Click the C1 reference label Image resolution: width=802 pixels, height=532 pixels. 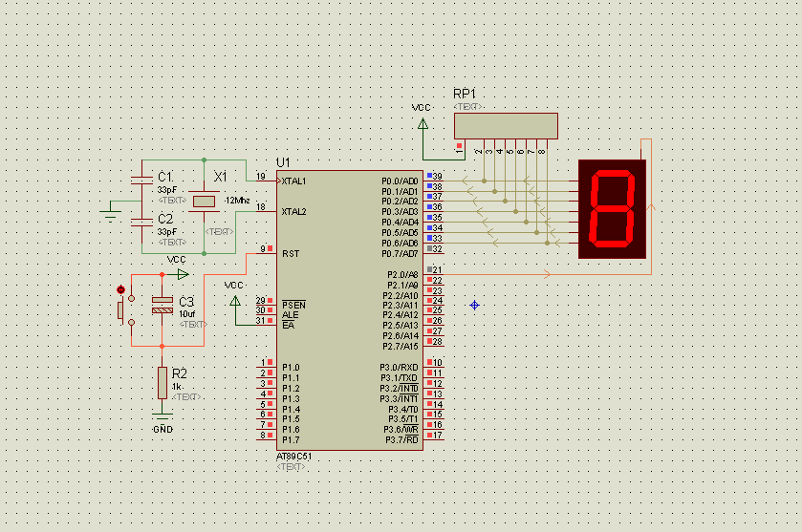(x=165, y=177)
